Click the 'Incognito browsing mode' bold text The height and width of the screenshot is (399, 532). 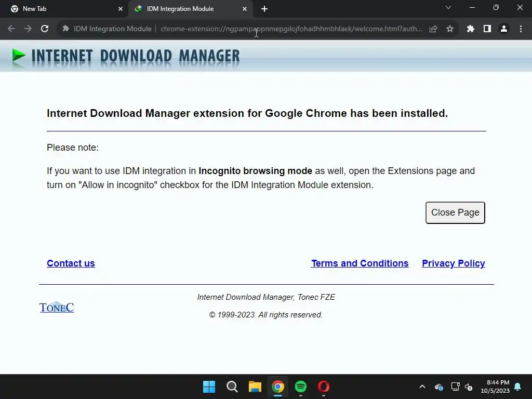click(x=255, y=170)
